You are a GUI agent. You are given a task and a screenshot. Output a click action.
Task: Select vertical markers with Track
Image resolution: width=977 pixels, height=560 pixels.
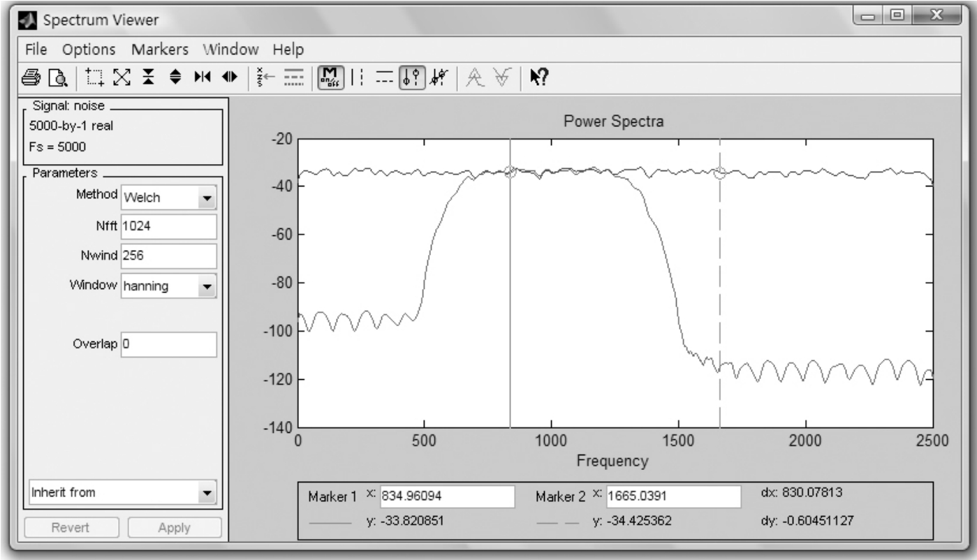[x=411, y=76]
